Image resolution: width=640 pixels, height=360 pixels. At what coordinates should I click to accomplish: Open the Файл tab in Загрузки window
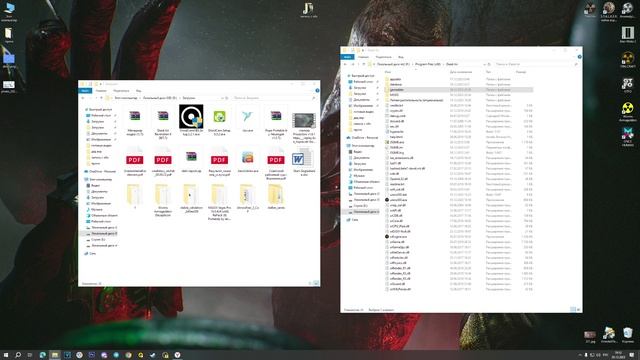tap(85, 91)
